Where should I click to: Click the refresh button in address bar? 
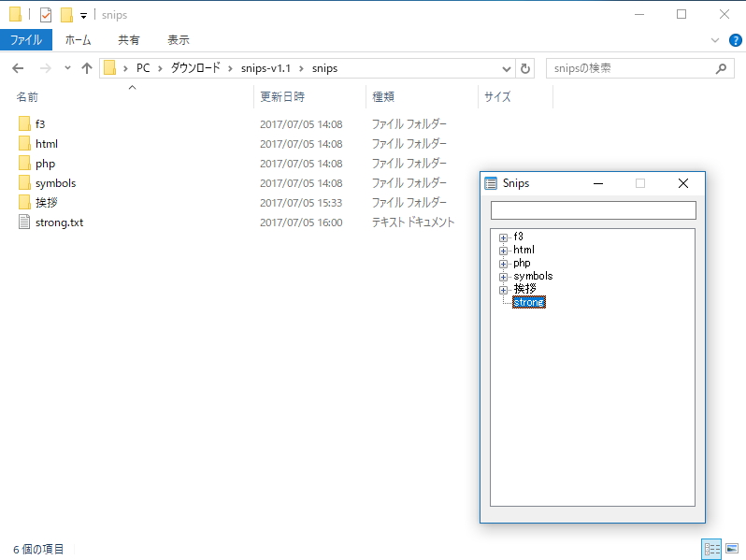[x=525, y=68]
